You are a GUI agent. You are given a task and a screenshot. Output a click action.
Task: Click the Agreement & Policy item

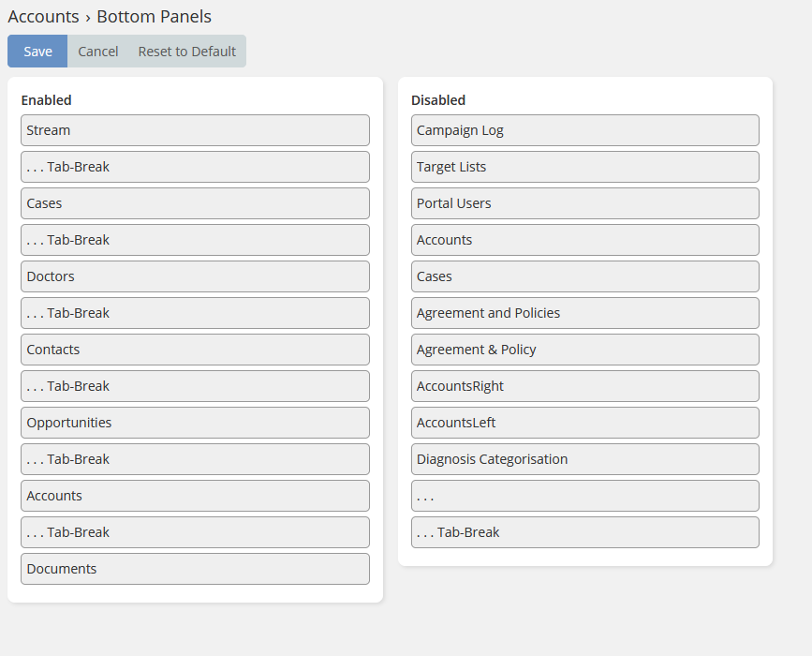(x=584, y=350)
